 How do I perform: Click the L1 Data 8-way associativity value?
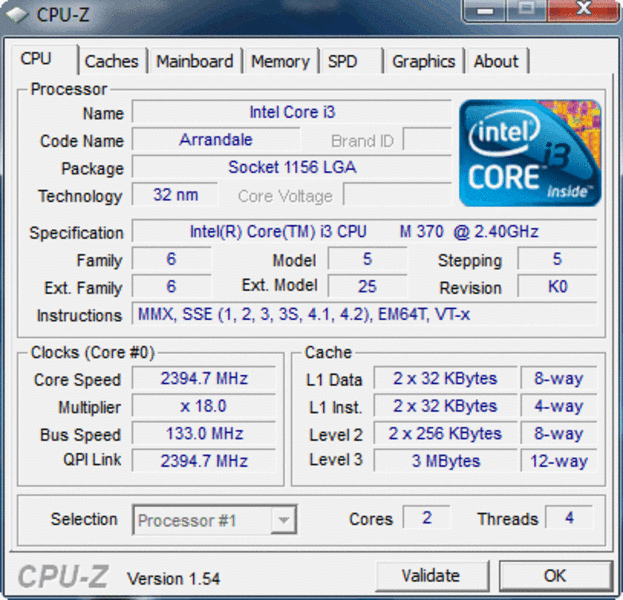[x=559, y=378]
